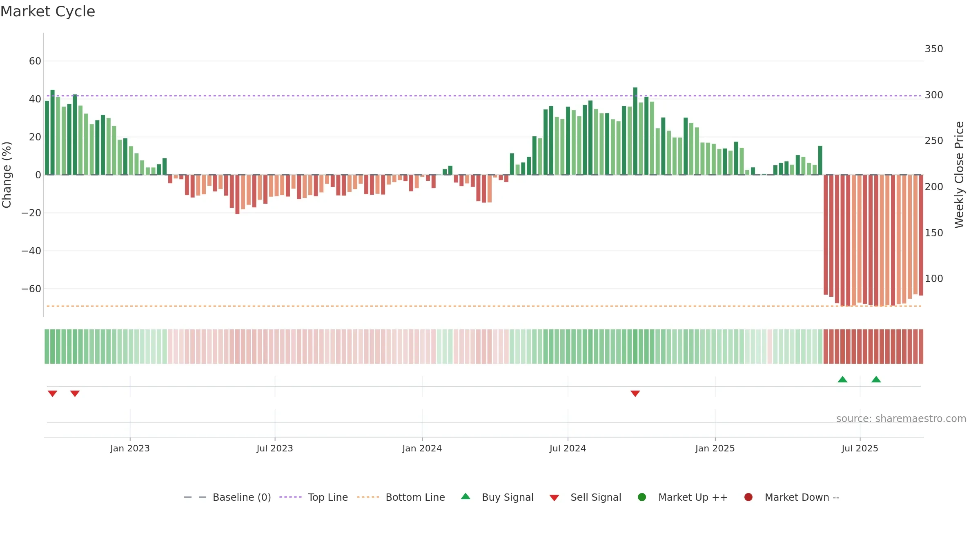Click the orange dotted Bottom Line legend swatch

368,497
